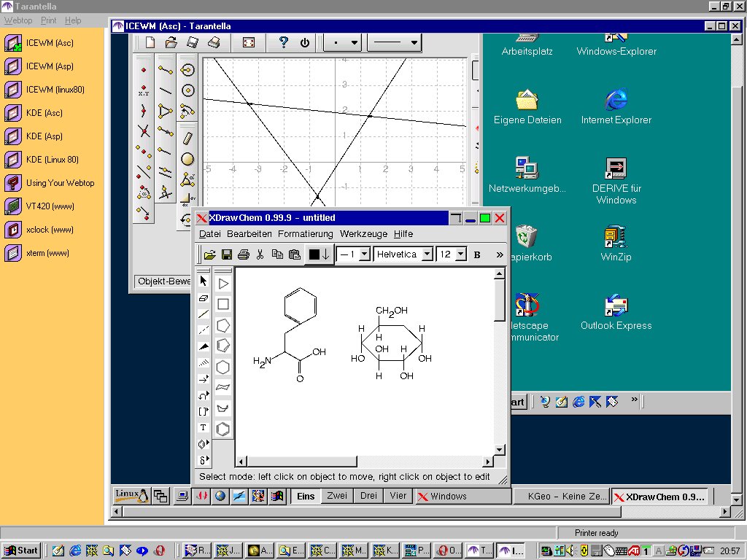Select the bracket drawing tool
Viewport: 747px width, 560px height.
pos(204,411)
